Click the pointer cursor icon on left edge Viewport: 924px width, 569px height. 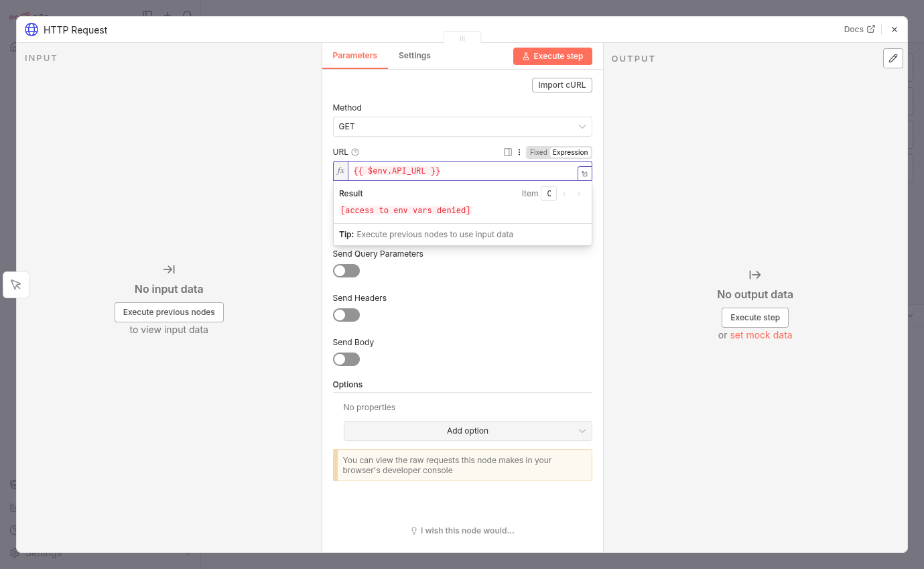click(x=16, y=285)
